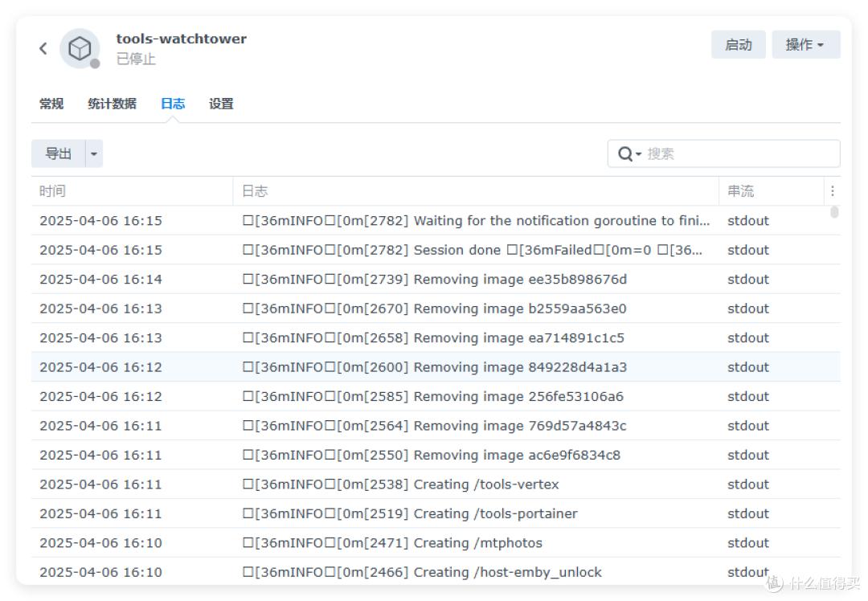This screenshot has height=601, width=868.
Task: Select 'Removing image 849228d4a1a3' log entry
Action: [436, 367]
